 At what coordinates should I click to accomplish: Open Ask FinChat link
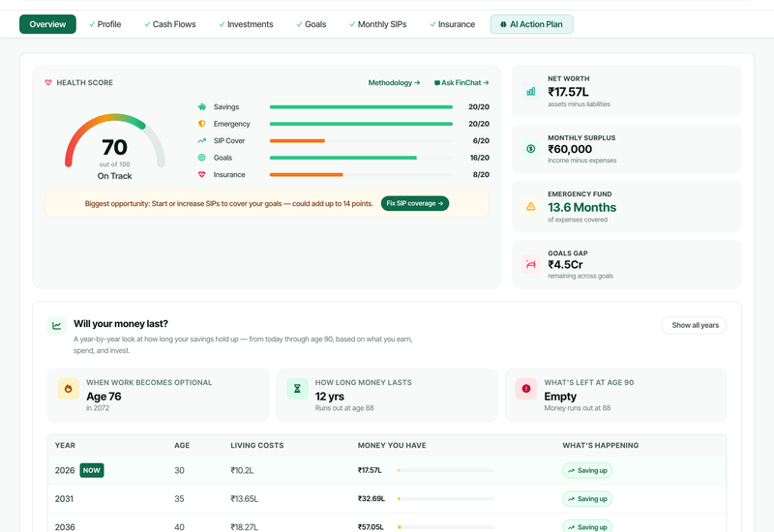(461, 83)
